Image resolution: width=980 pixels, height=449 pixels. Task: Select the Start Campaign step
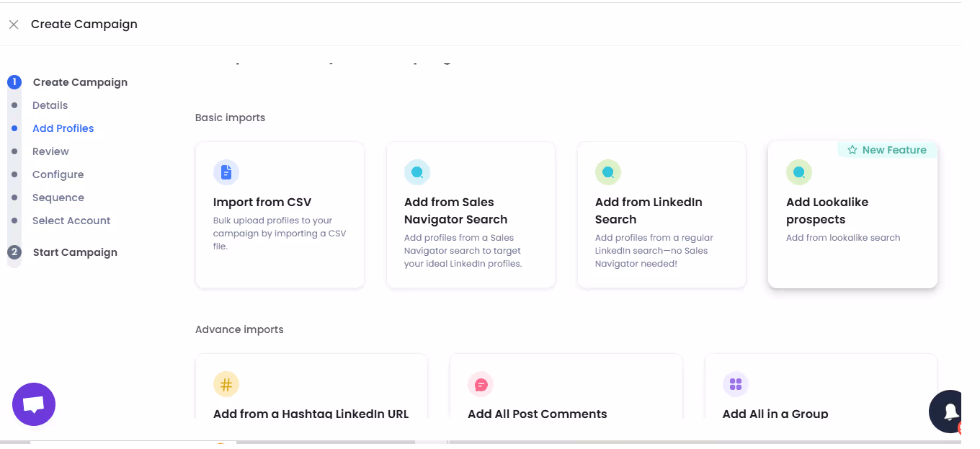75,252
